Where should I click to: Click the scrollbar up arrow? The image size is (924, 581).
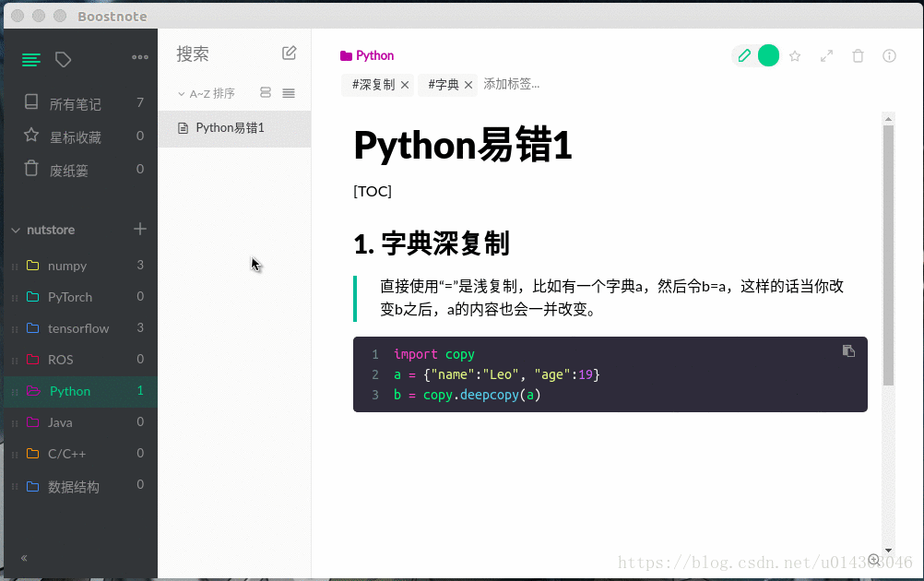[888, 119]
